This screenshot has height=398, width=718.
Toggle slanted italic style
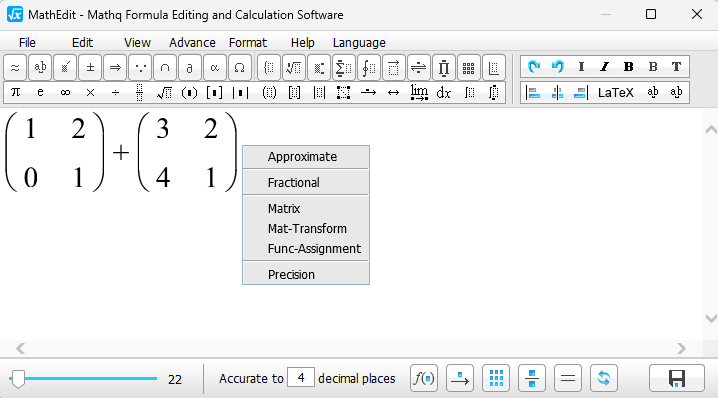(x=605, y=67)
